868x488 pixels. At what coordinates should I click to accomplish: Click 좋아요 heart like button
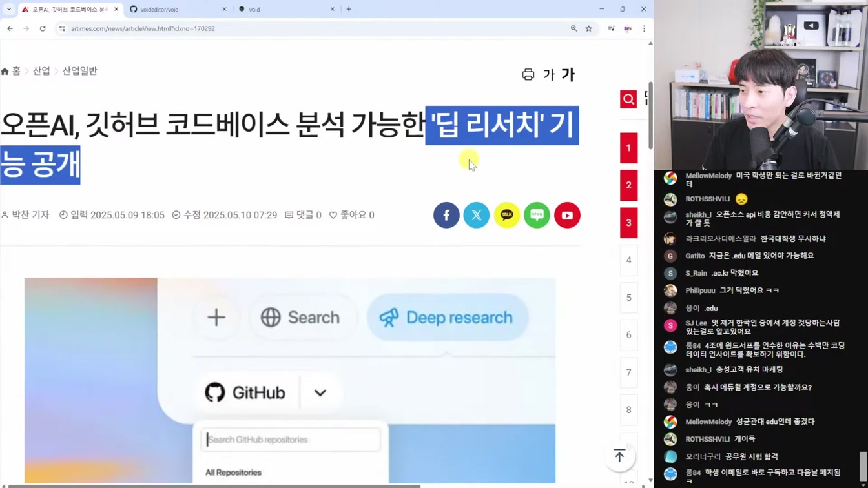coord(352,215)
